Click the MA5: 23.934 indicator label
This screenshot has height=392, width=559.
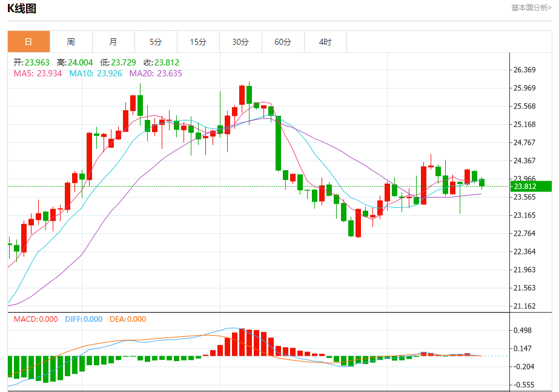tap(38, 73)
